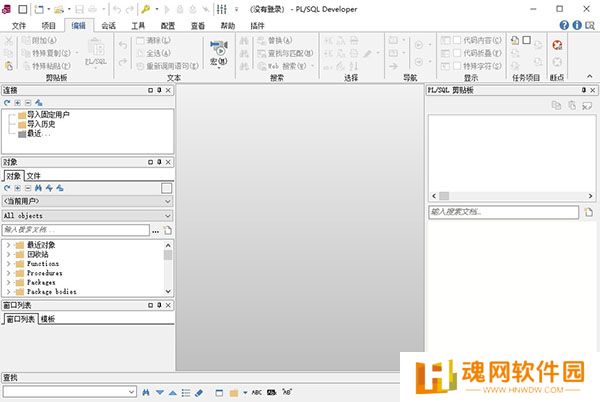Image resolution: width=600 pixels, height=402 pixels.
Task: Toggle pin on the PL/SQL 剪贴板 panel header
Action: [x=584, y=90]
